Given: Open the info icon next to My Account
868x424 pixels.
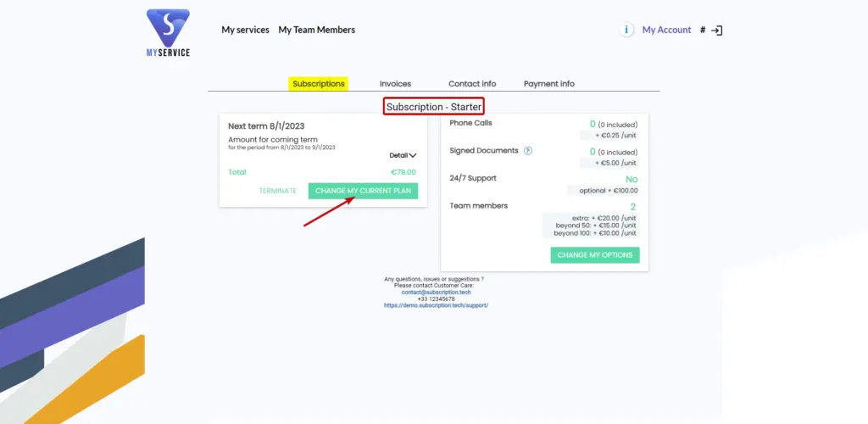Looking at the screenshot, I should point(626,30).
